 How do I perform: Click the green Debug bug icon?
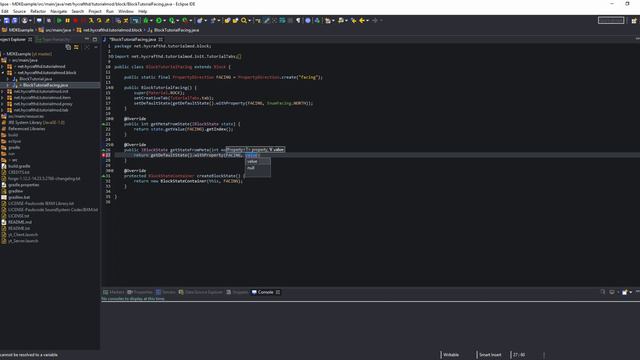click(x=146, y=20)
